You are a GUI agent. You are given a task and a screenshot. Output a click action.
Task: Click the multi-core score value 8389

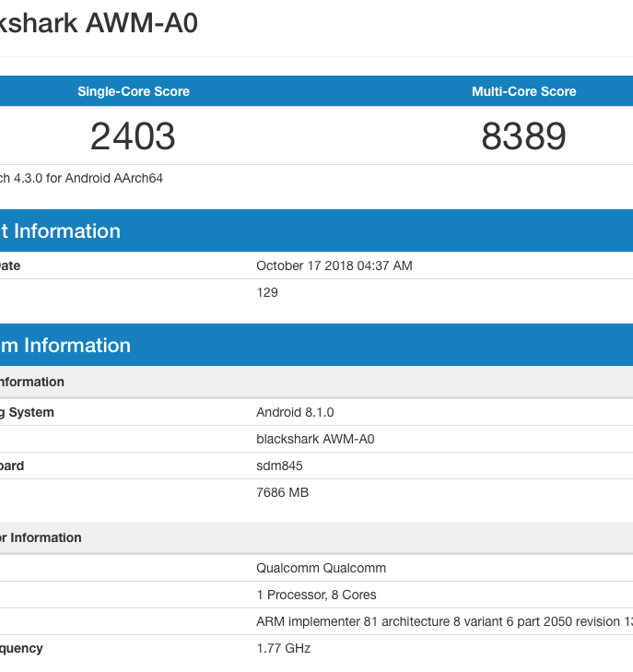coord(523,136)
